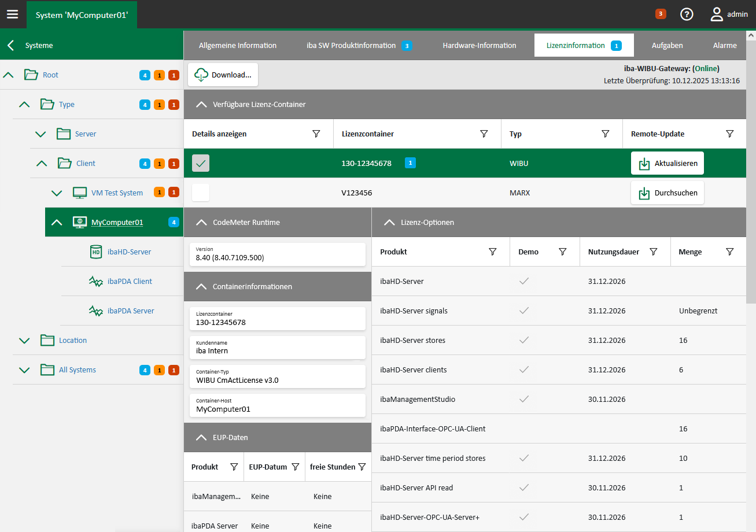
Task: Open the help question mark icon
Action: pos(687,14)
